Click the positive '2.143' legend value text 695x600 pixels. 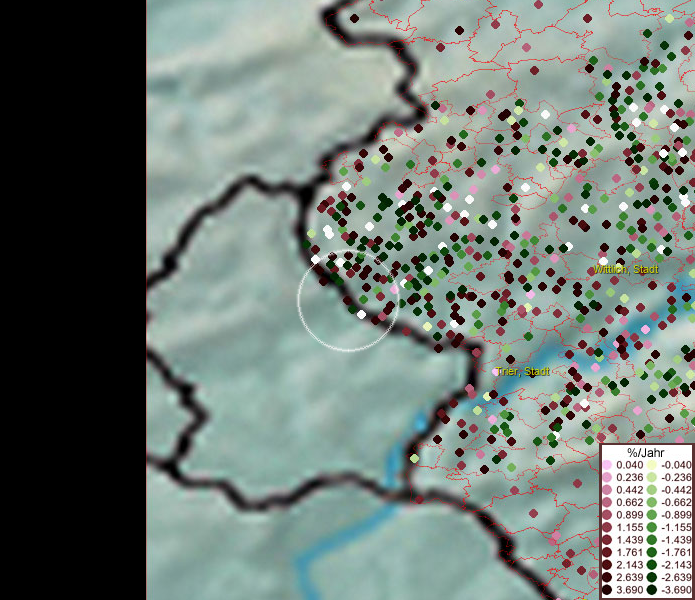[629, 565]
